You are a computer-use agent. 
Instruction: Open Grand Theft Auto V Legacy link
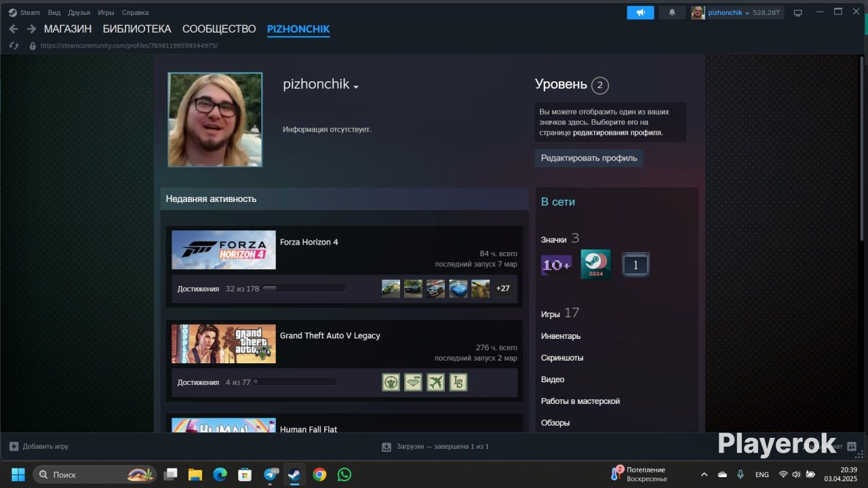(x=330, y=335)
